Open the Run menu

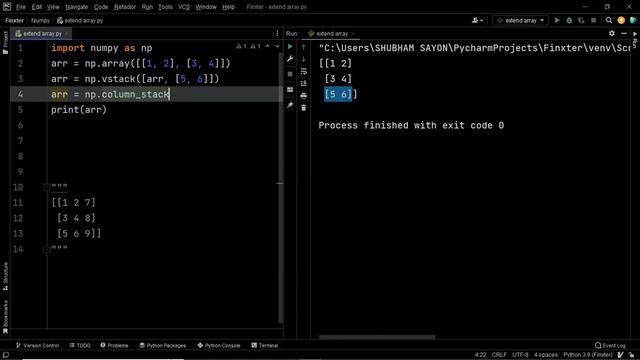click(147, 7)
